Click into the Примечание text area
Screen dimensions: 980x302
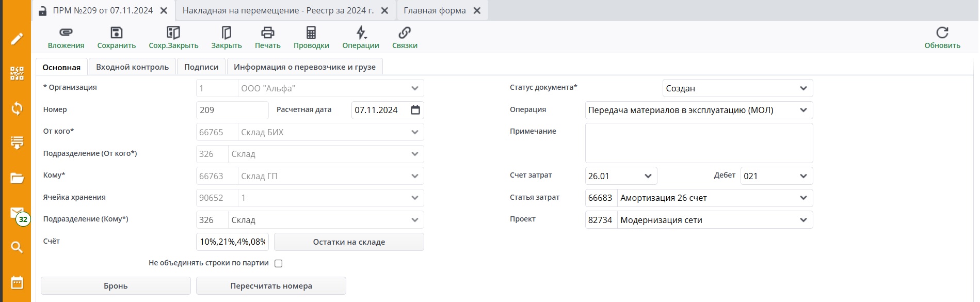click(699, 143)
